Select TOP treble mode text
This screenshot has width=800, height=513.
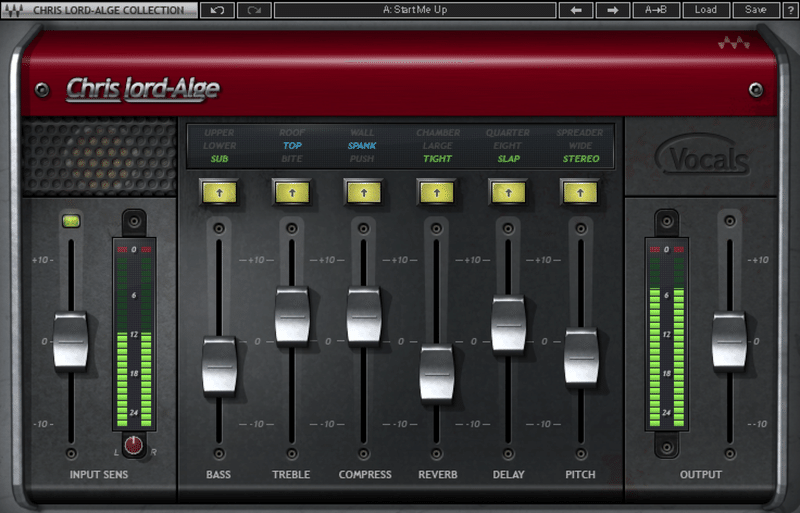[292, 145]
